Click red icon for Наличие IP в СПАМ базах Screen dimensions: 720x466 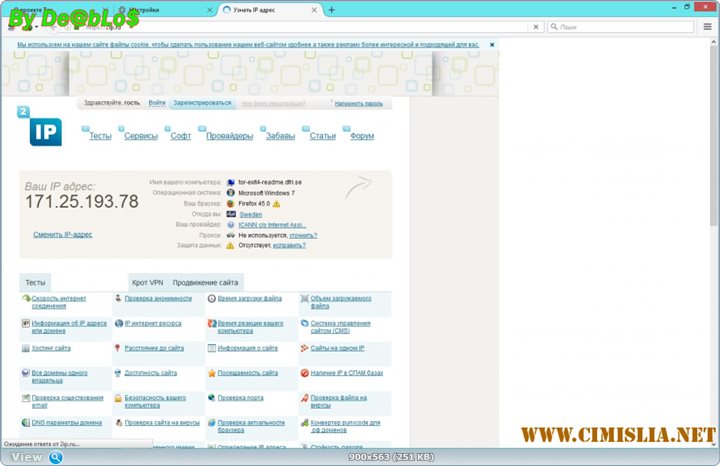coord(305,373)
